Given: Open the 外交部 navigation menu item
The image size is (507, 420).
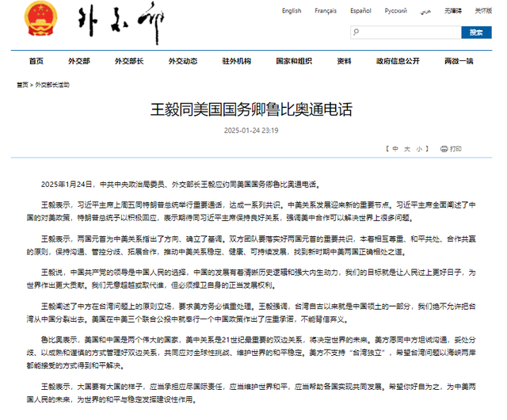Looking at the screenshot, I should [x=79, y=61].
